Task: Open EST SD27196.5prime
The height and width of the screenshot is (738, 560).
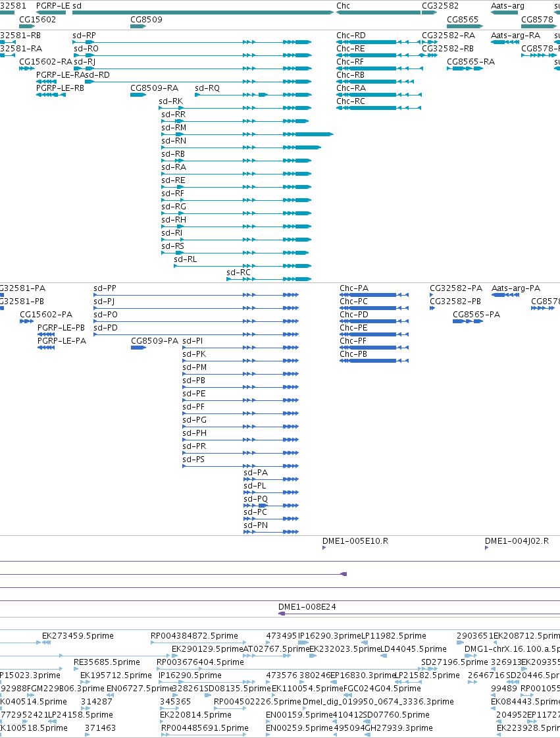Action: [455, 662]
